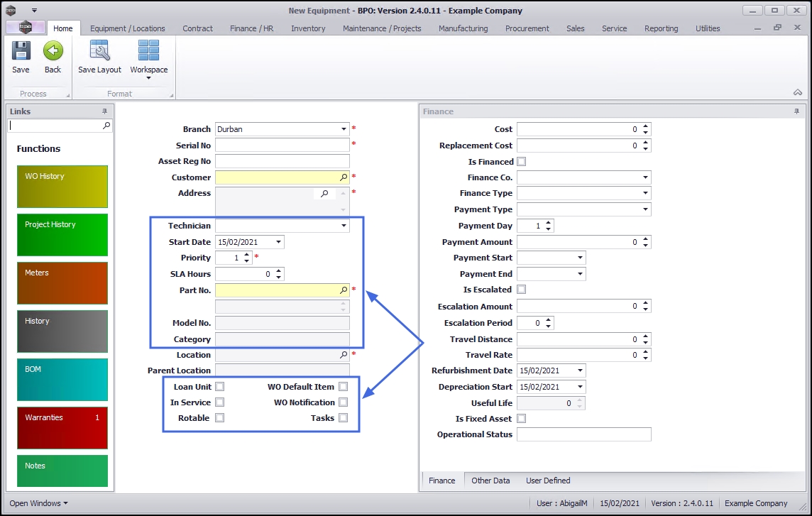The image size is (812, 516).
Task: Increase the Escalation Period spinner value
Action: click(x=548, y=319)
